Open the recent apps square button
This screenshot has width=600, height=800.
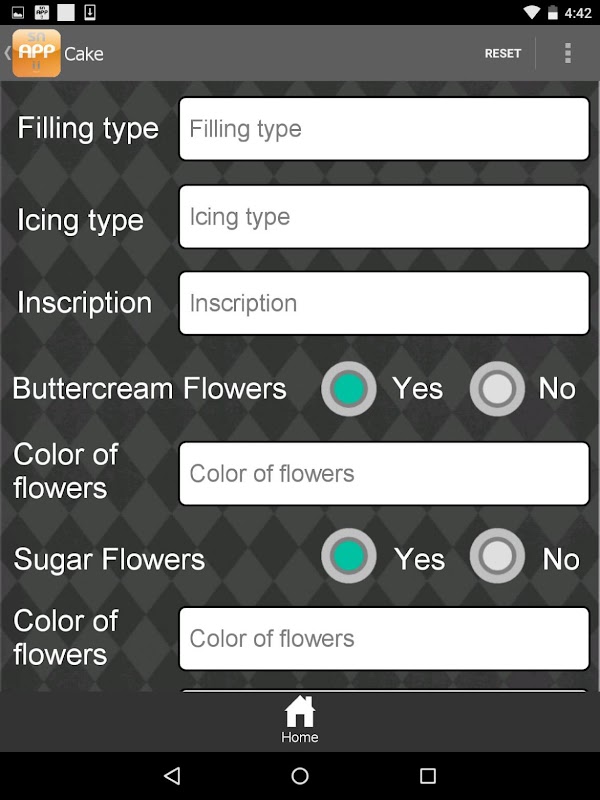[428, 776]
